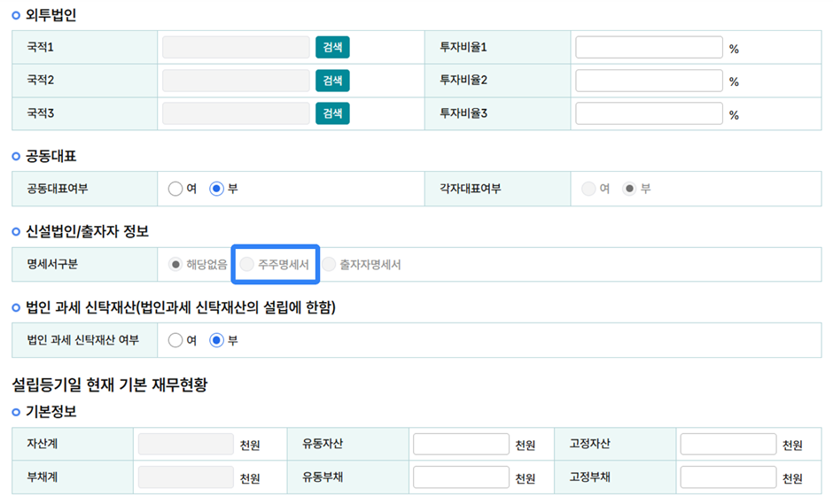
Task: Select the 고정부채 amount field
Action: click(728, 477)
